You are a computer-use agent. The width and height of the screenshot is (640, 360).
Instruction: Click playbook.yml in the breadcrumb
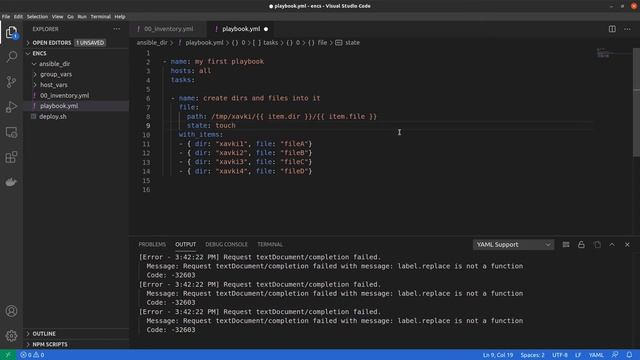click(x=204, y=42)
